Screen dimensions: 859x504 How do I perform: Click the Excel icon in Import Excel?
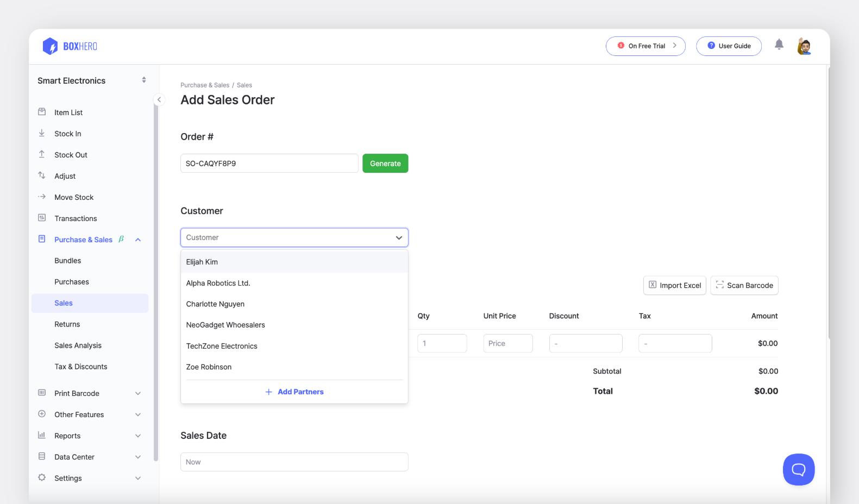coord(653,285)
